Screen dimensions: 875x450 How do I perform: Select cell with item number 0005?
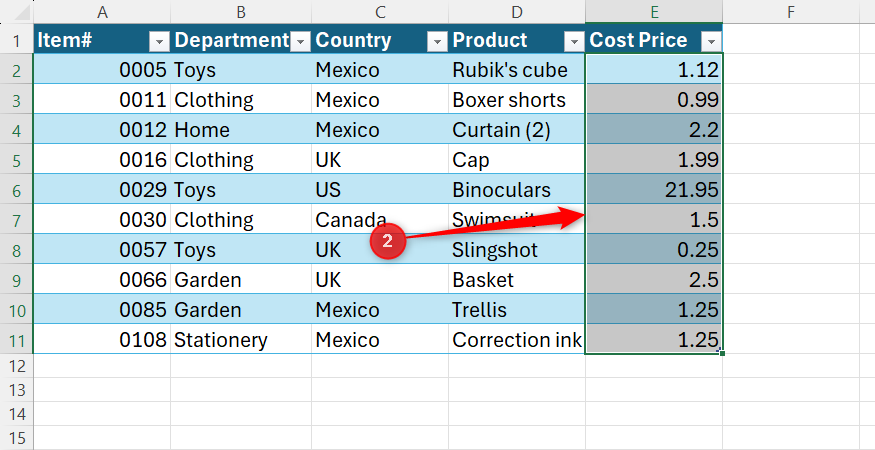pyautogui.click(x=102, y=69)
